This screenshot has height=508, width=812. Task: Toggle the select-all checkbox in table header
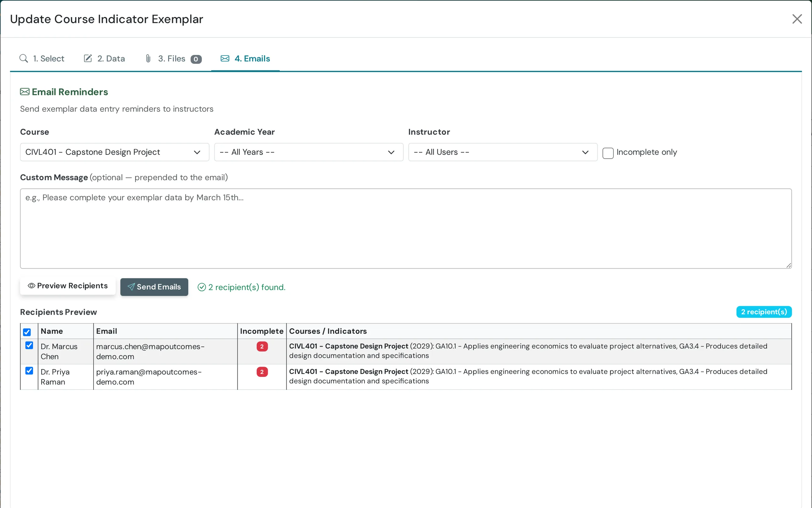click(27, 332)
